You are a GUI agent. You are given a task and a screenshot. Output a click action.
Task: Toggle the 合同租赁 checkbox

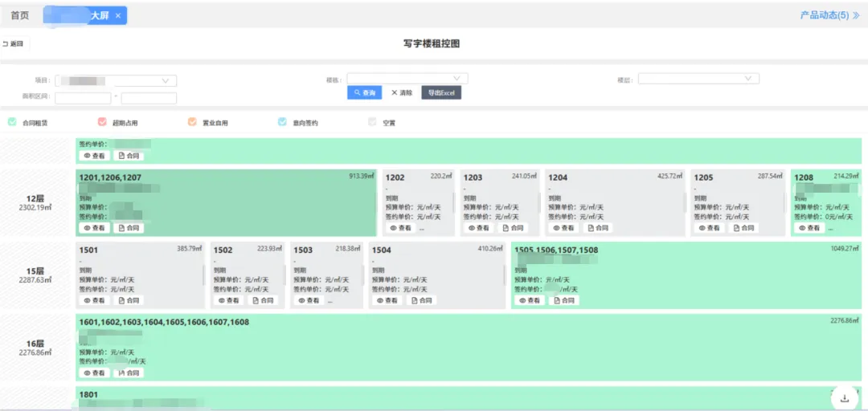click(x=12, y=122)
